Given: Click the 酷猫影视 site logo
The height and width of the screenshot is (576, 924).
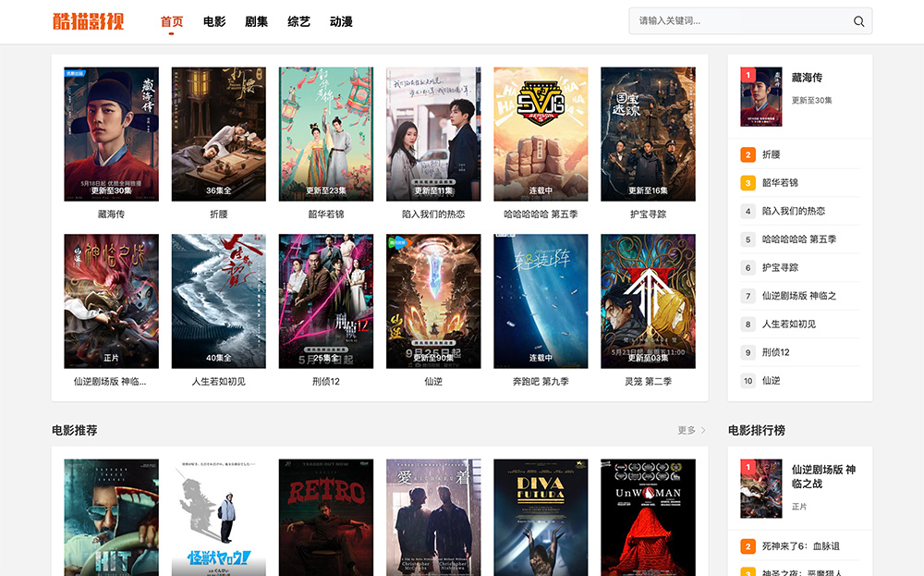Looking at the screenshot, I should coord(89,21).
